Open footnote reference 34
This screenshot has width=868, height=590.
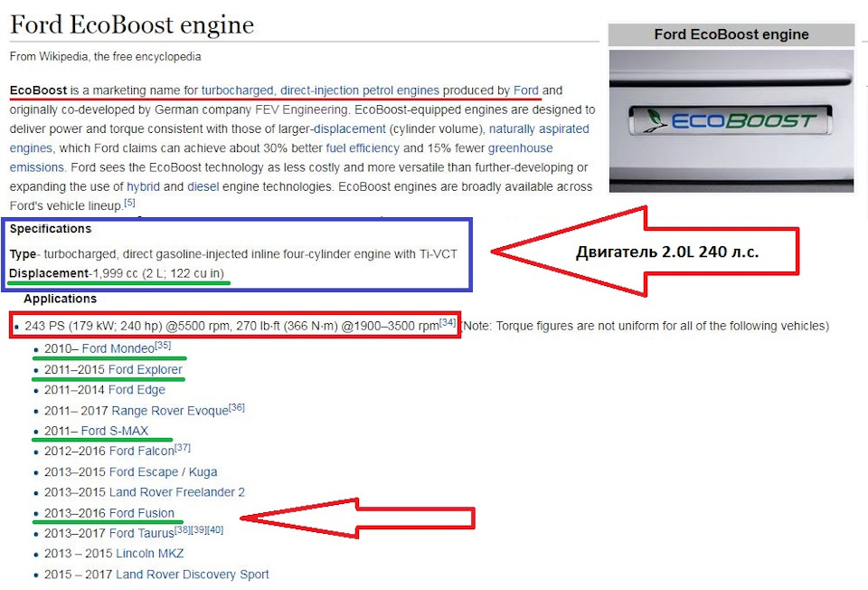click(x=448, y=322)
